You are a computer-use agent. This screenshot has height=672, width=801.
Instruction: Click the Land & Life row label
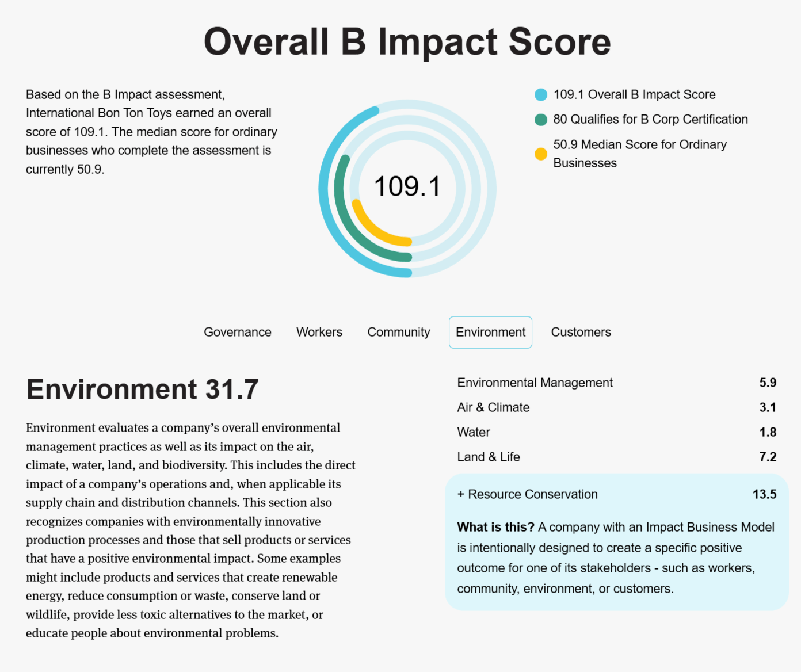[489, 457]
